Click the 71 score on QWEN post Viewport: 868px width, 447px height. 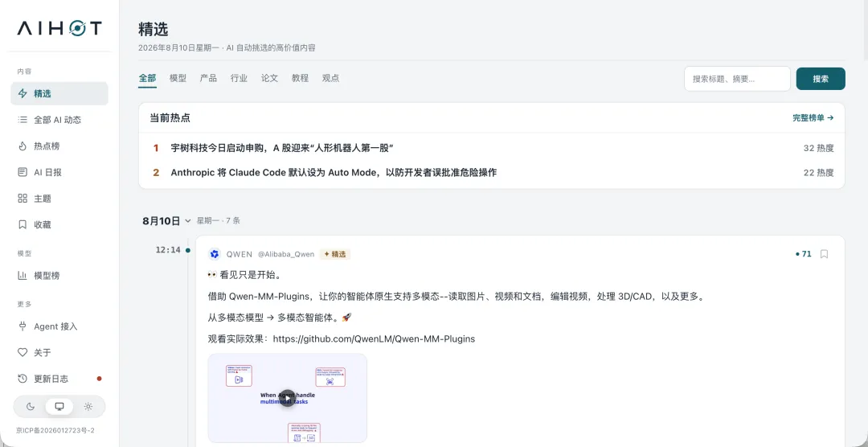(803, 254)
